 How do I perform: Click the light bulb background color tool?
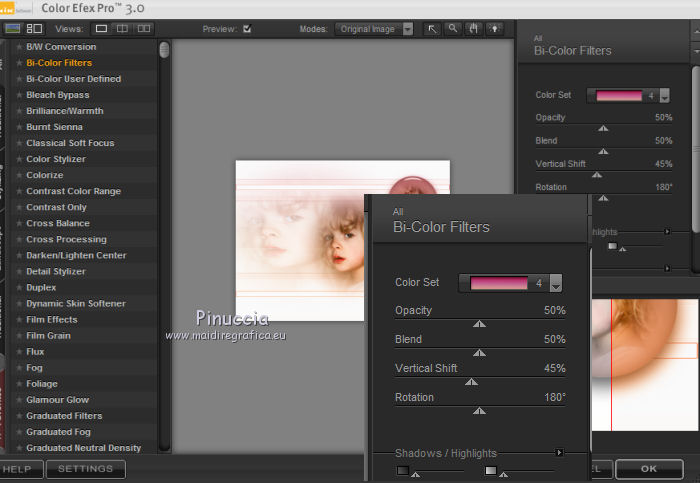coord(494,29)
